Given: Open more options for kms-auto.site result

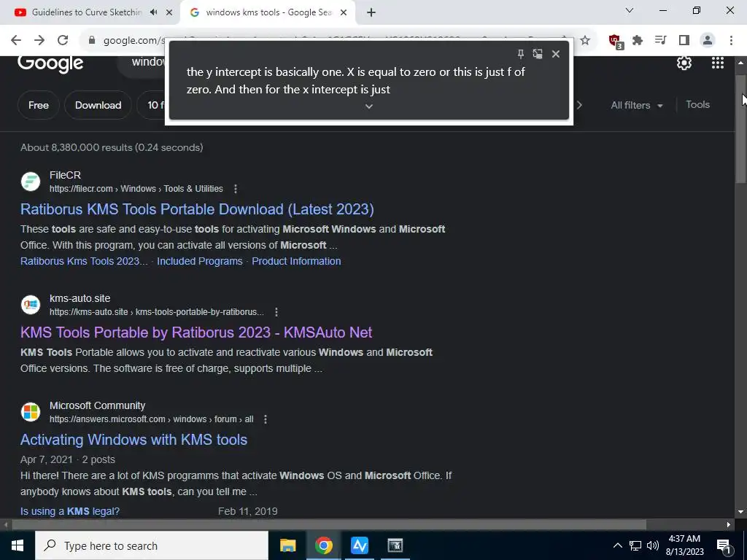Looking at the screenshot, I should [x=276, y=312].
